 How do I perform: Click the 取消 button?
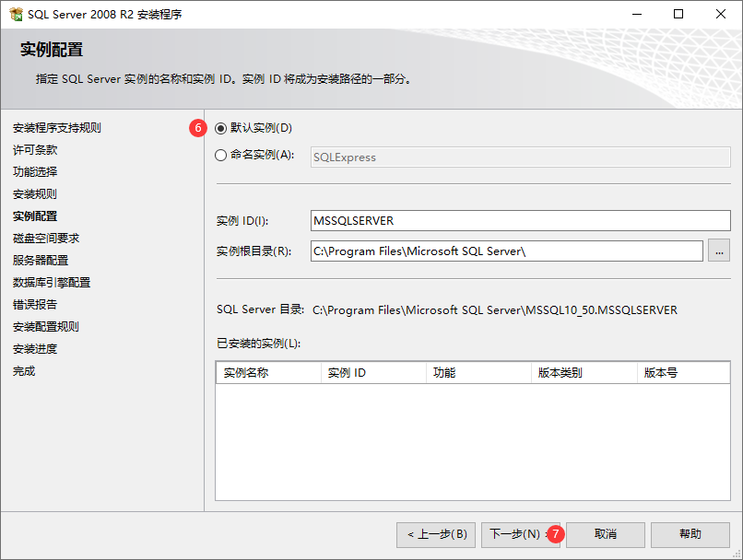[x=606, y=535]
